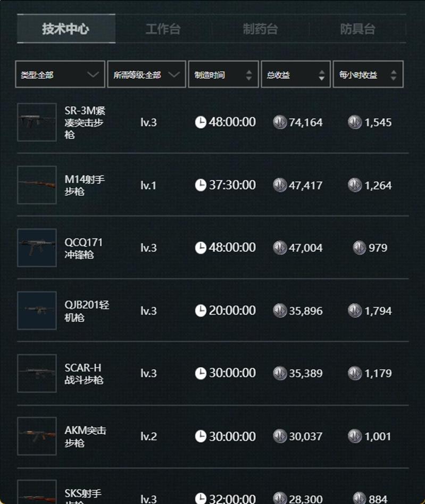Click the SR-3M紧凑突击步枪 item name

point(85,122)
